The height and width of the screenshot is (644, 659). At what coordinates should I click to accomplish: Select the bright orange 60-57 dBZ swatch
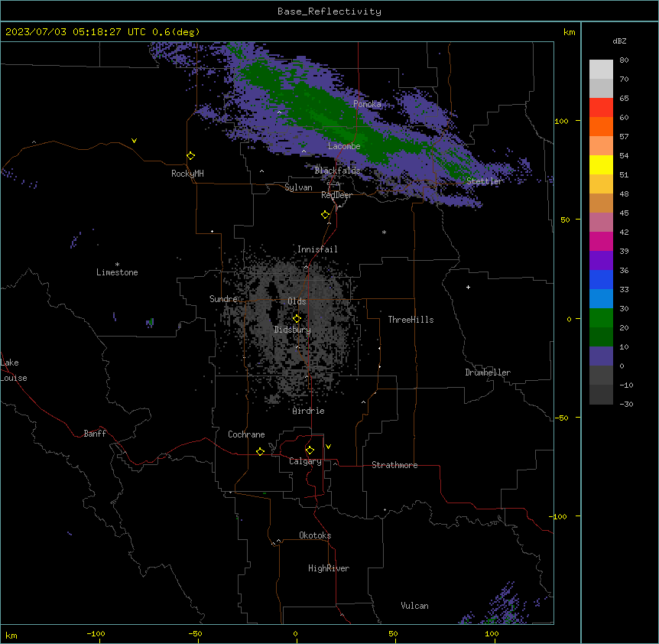[x=601, y=127]
